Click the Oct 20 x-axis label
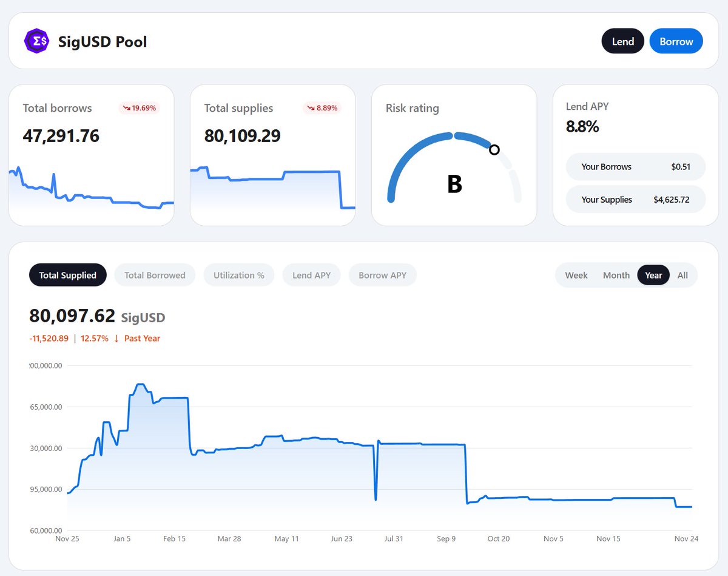The height and width of the screenshot is (576, 728). click(x=499, y=538)
